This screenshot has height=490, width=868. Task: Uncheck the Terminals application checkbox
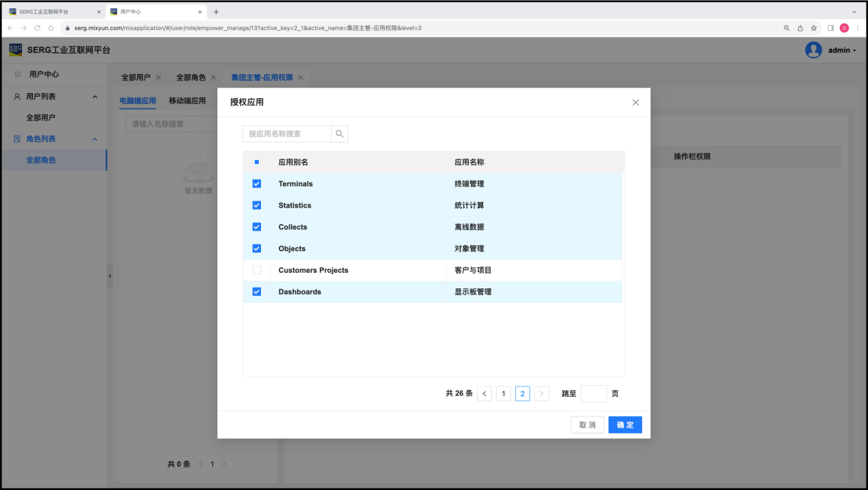click(x=257, y=184)
